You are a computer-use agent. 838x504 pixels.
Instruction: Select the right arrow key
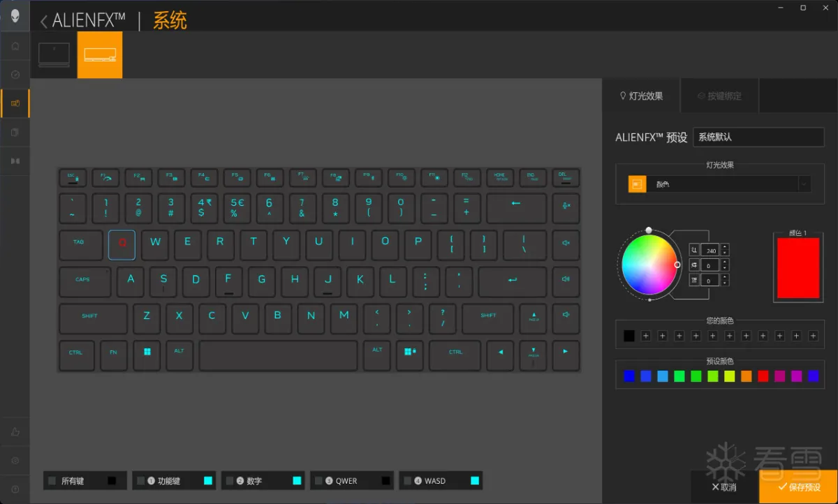(566, 355)
